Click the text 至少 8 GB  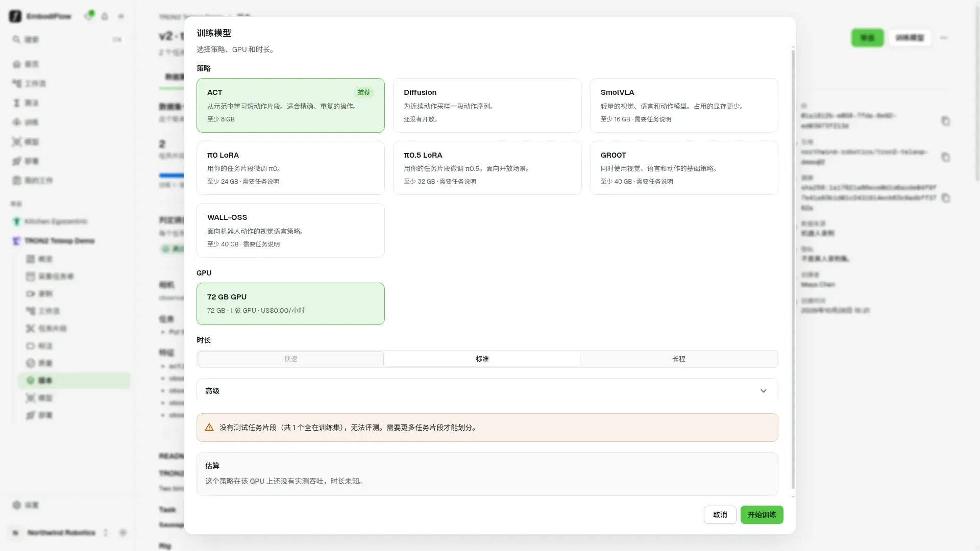(x=221, y=119)
